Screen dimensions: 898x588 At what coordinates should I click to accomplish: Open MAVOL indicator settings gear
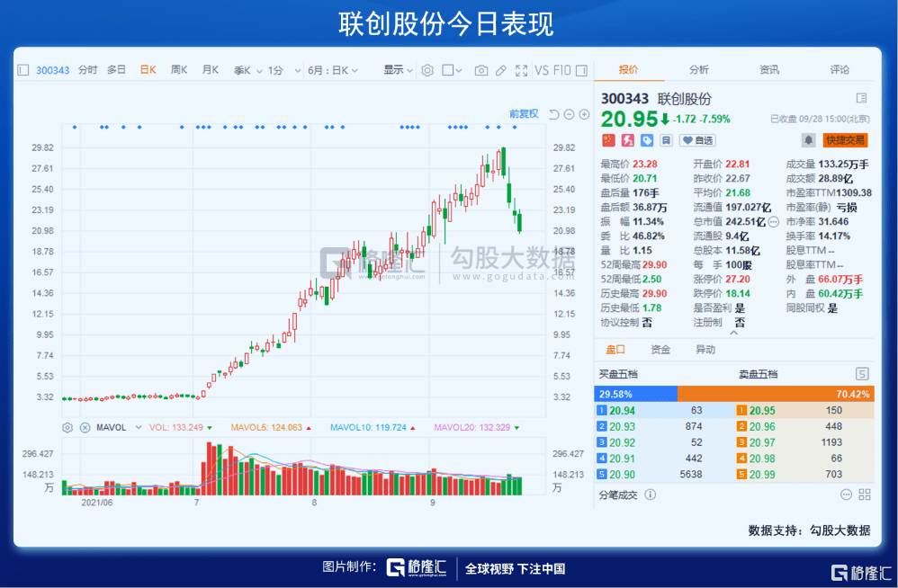coord(67,427)
